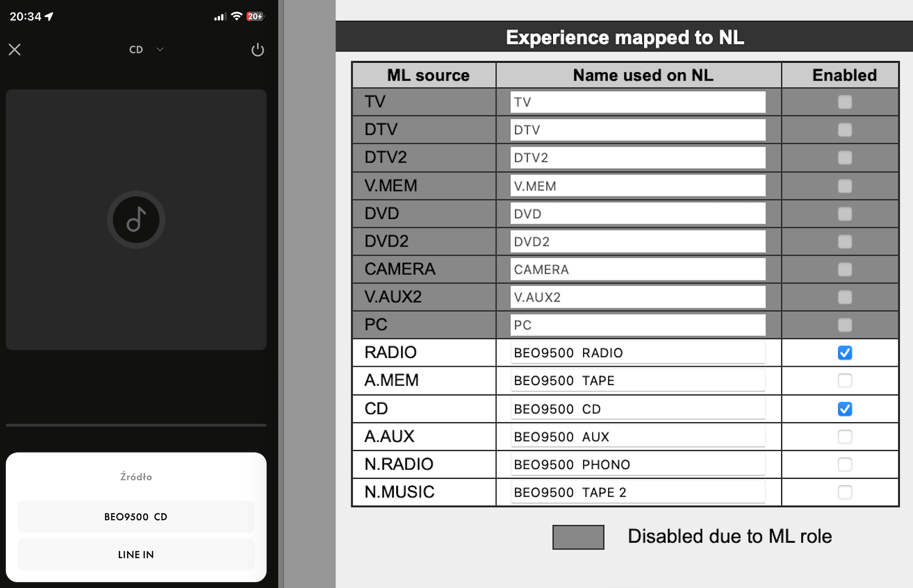Tap the Wi-Fi status icon
The height and width of the screenshot is (588, 913).
[x=236, y=16]
